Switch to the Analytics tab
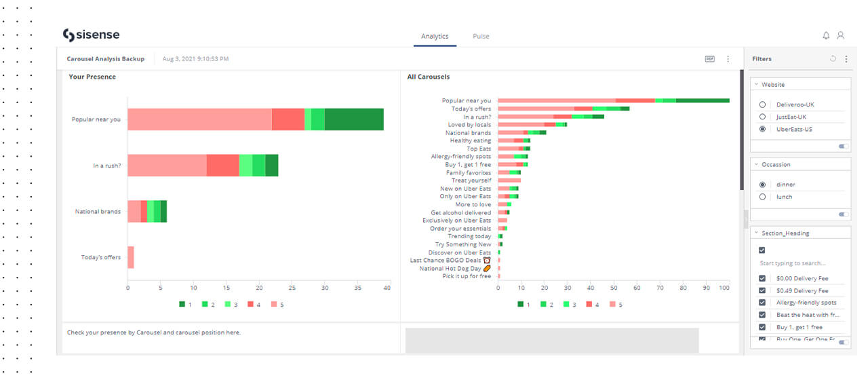 point(435,36)
